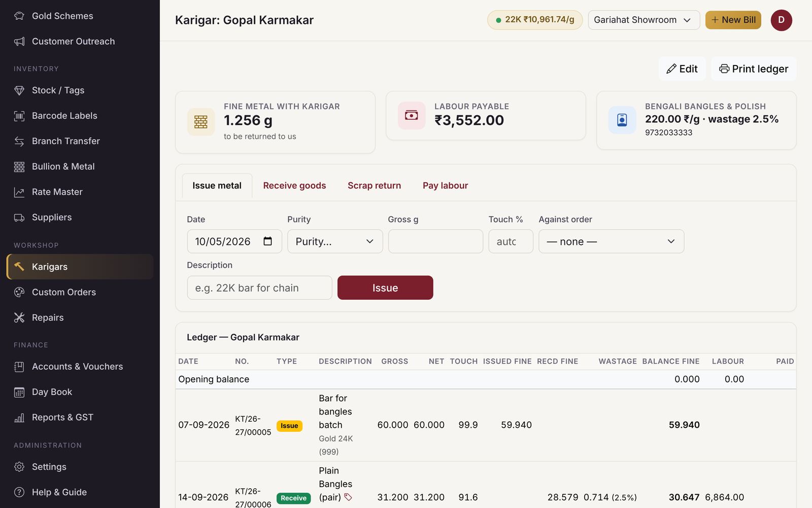Click the maroon Issue button
The image size is (812, 508).
385,288
